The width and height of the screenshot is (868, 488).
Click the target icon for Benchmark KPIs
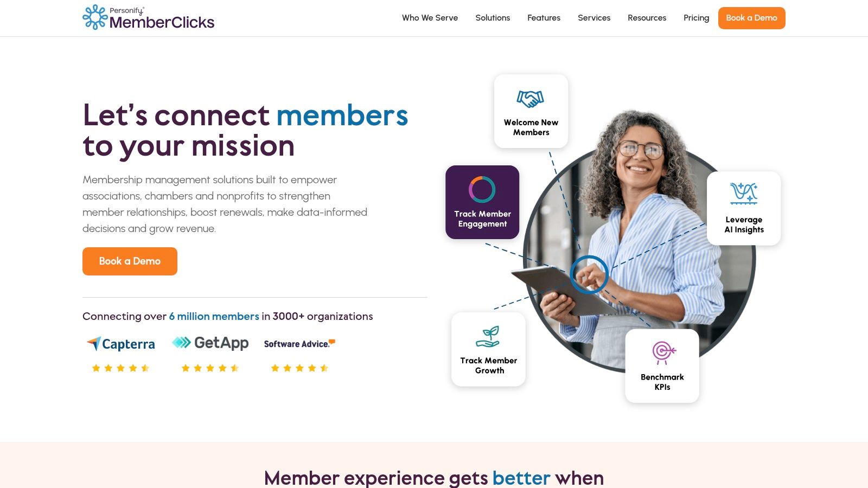pyautogui.click(x=663, y=352)
